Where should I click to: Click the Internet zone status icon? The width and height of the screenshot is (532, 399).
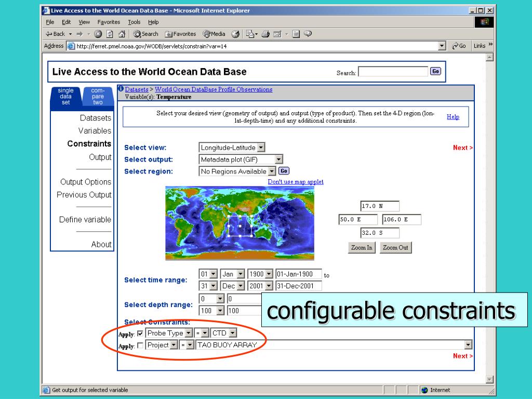[424, 390]
